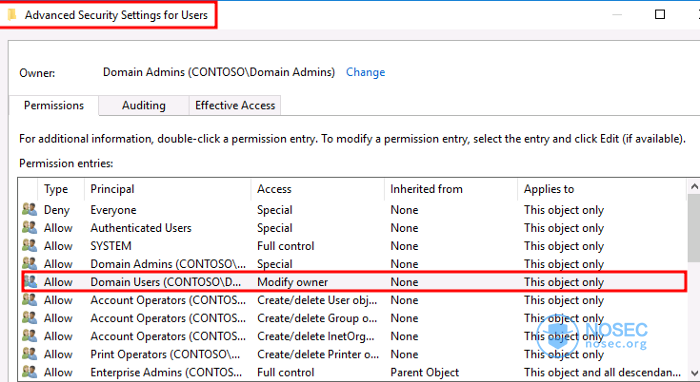The image size is (700, 382).
Task: Select Account Operators Create/delete User objects entry
Action: 353,300
